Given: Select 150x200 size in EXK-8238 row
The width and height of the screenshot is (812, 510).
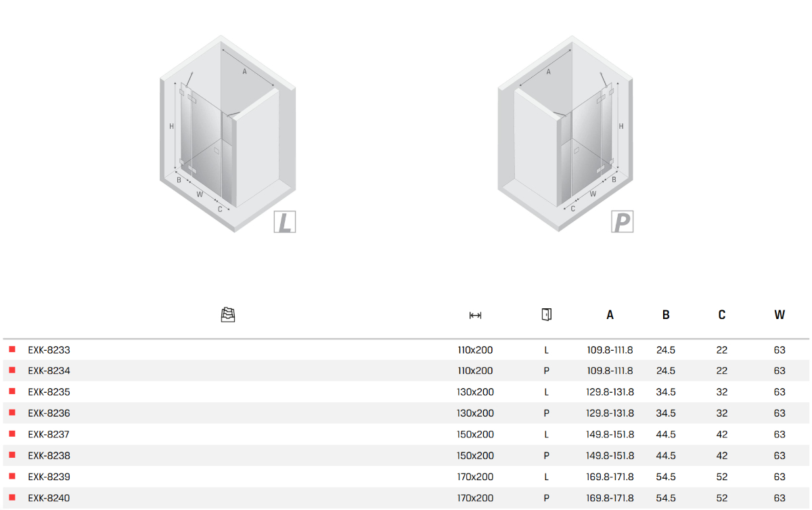Looking at the screenshot, I should [475, 455].
